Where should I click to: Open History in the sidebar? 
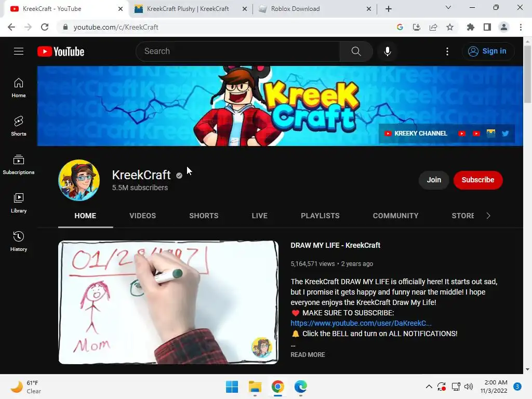point(19,241)
